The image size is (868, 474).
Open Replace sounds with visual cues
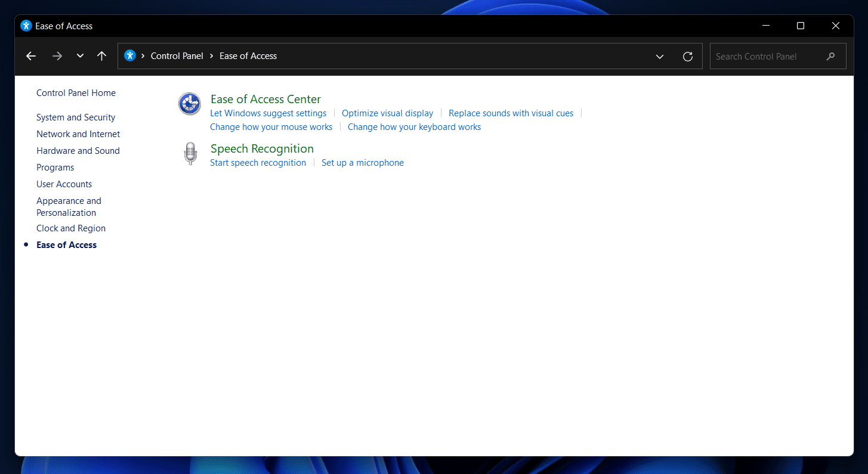pyautogui.click(x=511, y=113)
